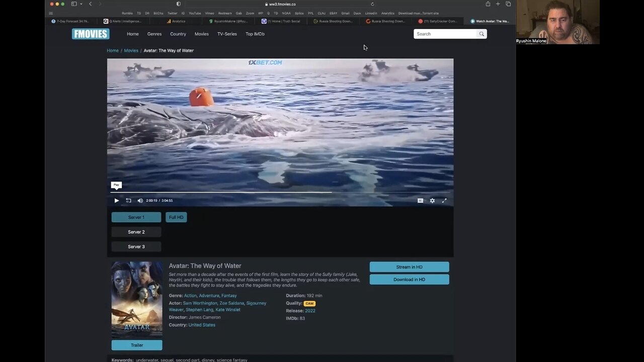Open the Genres menu
Viewport: 644px width, 362px height.
point(154,34)
